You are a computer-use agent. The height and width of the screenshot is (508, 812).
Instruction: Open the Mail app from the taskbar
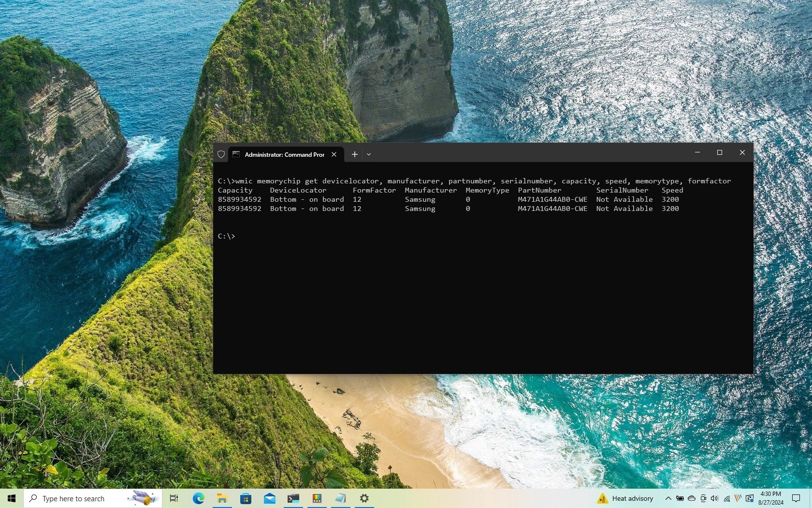pos(269,498)
